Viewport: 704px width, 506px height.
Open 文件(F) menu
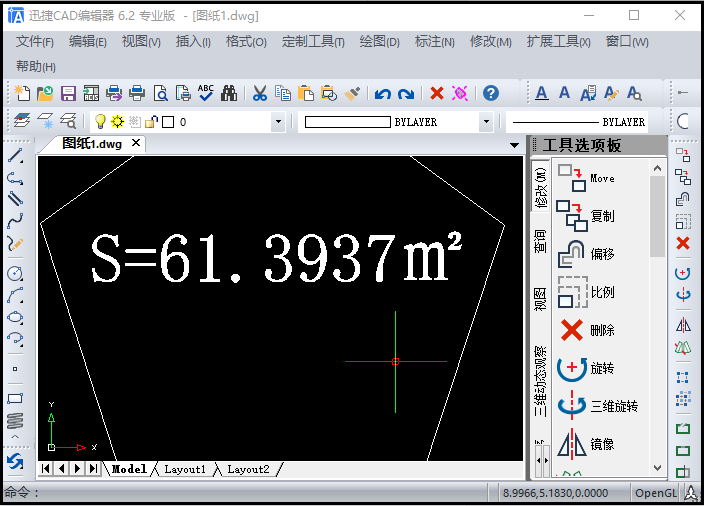[x=35, y=42]
